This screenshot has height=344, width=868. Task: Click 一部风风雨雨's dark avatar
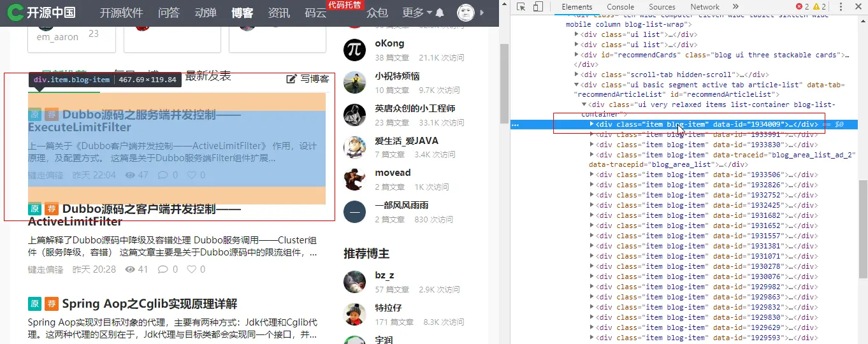pyautogui.click(x=354, y=211)
